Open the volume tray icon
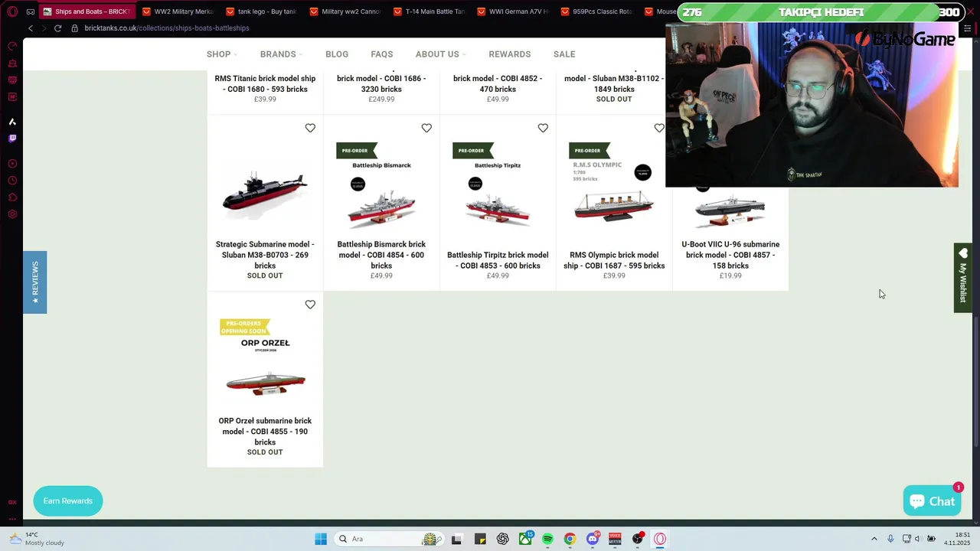 pyautogui.click(x=917, y=539)
